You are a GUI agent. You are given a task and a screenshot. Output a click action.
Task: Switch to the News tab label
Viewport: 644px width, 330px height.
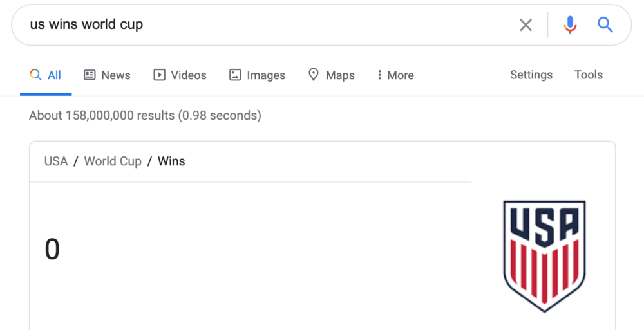pos(116,75)
